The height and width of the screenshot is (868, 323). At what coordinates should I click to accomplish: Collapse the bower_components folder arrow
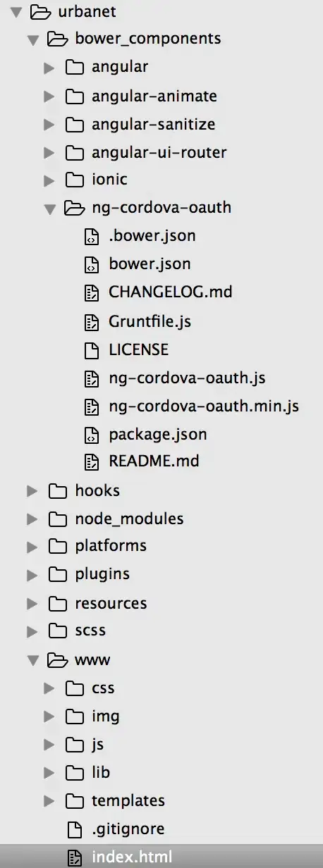pyautogui.click(x=32, y=40)
